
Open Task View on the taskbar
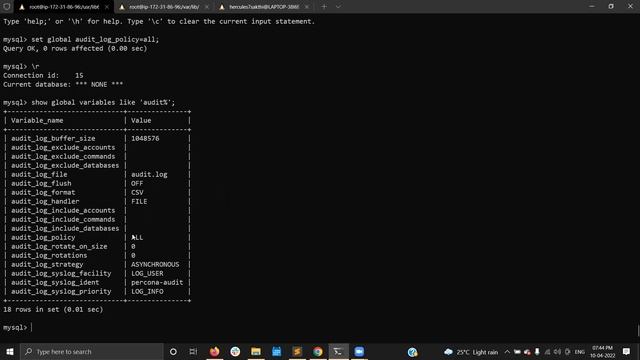[193, 351]
